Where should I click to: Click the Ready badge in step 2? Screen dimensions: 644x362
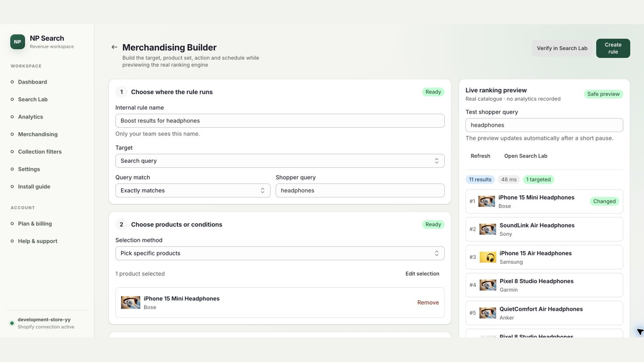click(x=433, y=224)
